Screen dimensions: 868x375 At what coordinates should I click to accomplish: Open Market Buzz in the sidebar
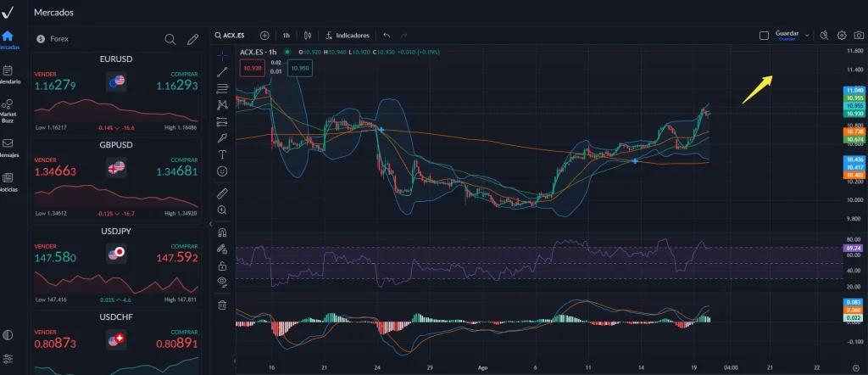(x=8, y=111)
